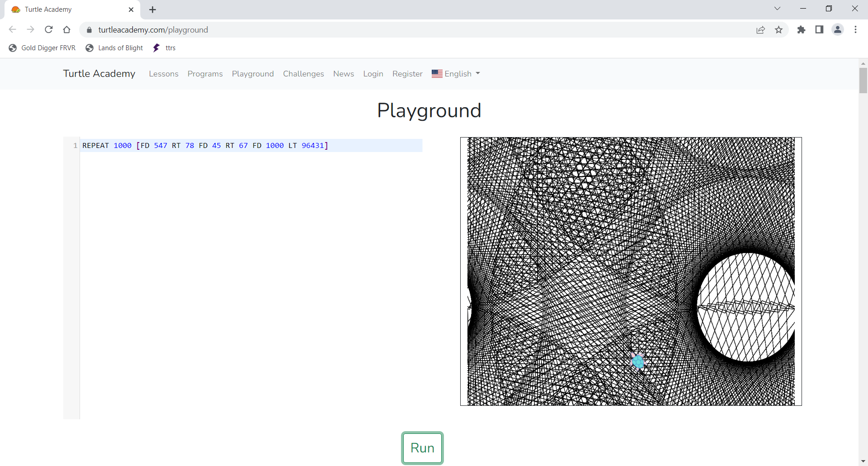Open Gold Digger FRVR bookmark
Image resolution: width=868 pixels, height=466 pixels.
click(x=42, y=48)
